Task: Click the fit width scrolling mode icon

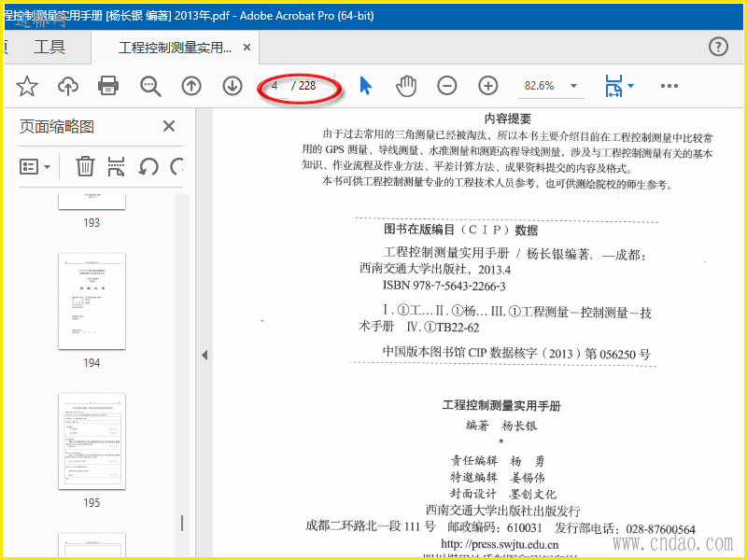Action: 613,86
